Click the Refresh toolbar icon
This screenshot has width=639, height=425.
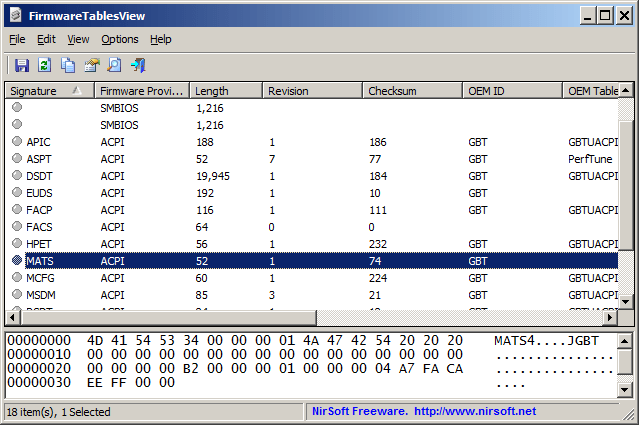44,65
